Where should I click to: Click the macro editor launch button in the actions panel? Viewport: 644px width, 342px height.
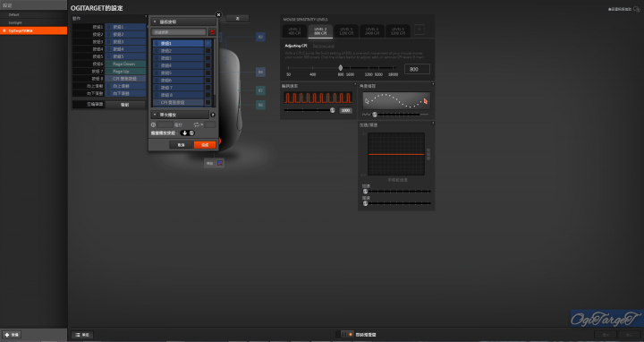pos(125,105)
